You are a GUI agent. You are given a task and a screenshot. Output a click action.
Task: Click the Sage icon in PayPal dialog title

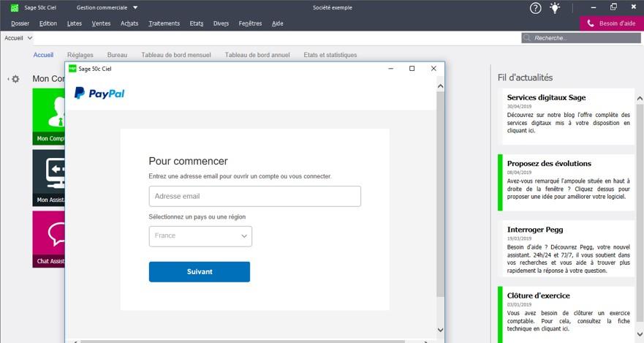tap(72, 69)
